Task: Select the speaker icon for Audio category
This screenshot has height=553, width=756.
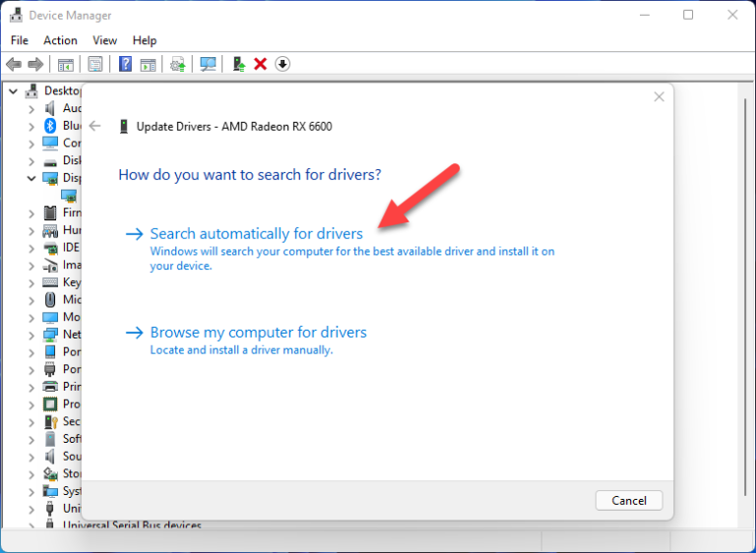Action: 50,108
